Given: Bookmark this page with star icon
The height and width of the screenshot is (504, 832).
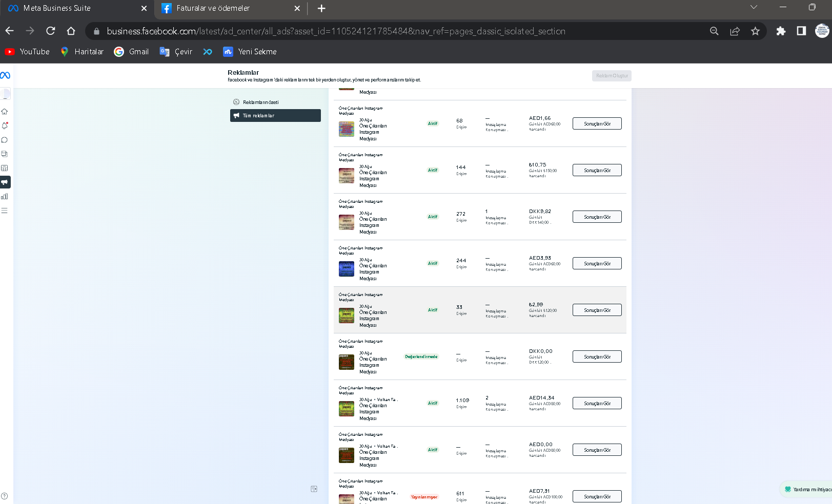Looking at the screenshot, I should coord(755,31).
